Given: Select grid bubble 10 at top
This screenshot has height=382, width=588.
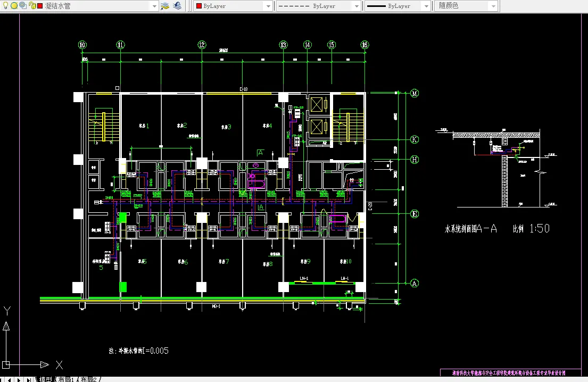Looking at the screenshot, I should click(x=82, y=45).
